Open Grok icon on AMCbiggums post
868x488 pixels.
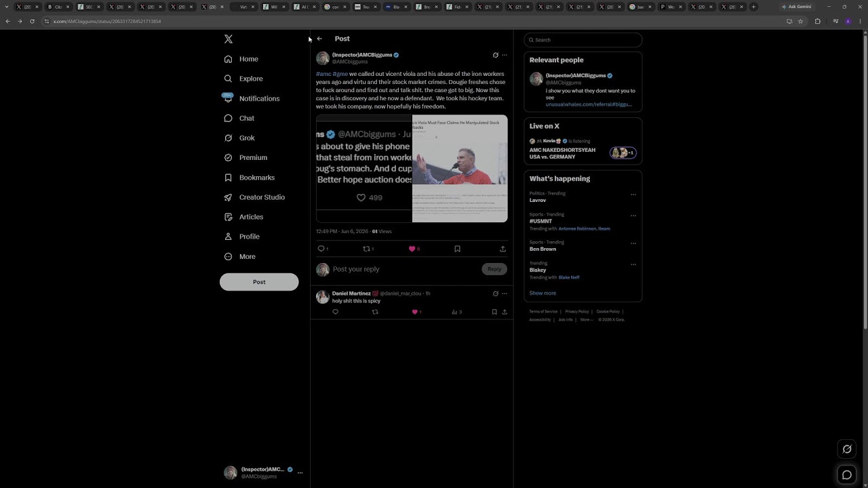point(495,55)
